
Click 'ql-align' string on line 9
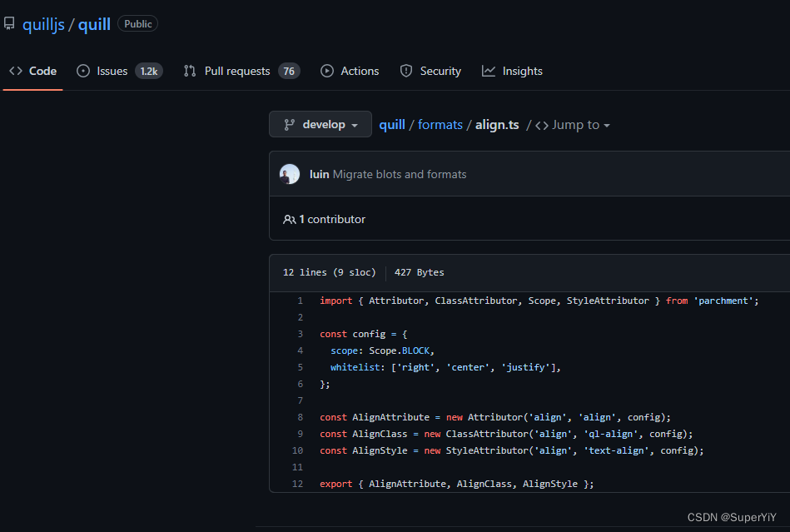click(x=611, y=434)
